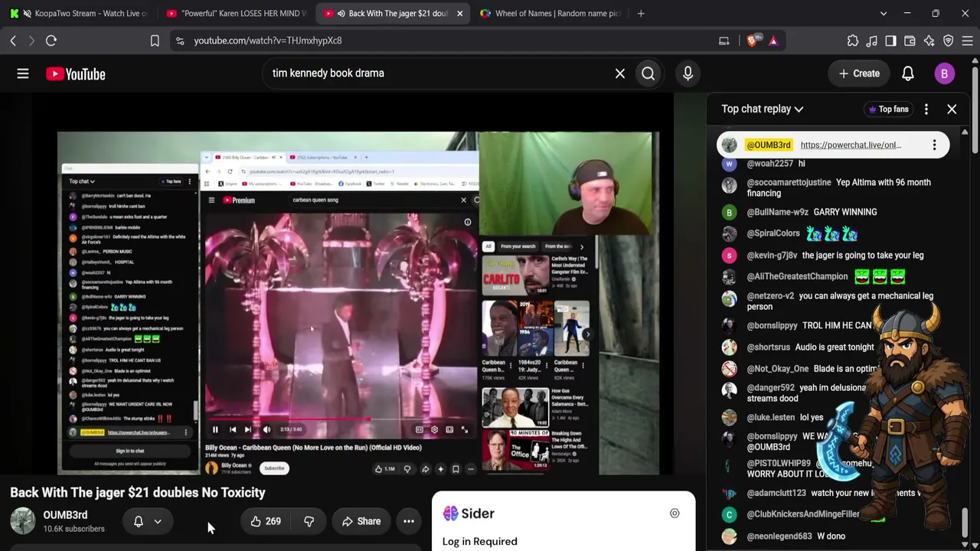Image resolution: width=980 pixels, height=551 pixels.
Task: Open the tab search dropdown arrow
Action: pyautogui.click(x=884, y=14)
